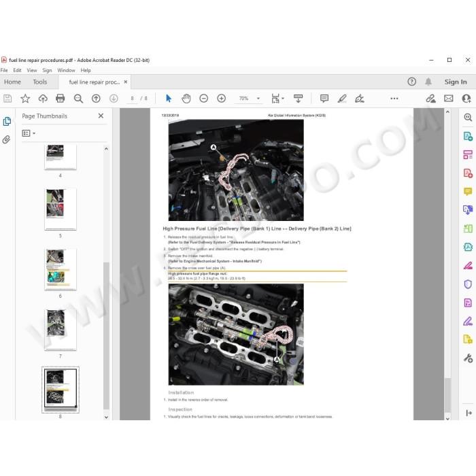
Task: Open thumbnail options dropdown
Action: point(29,133)
